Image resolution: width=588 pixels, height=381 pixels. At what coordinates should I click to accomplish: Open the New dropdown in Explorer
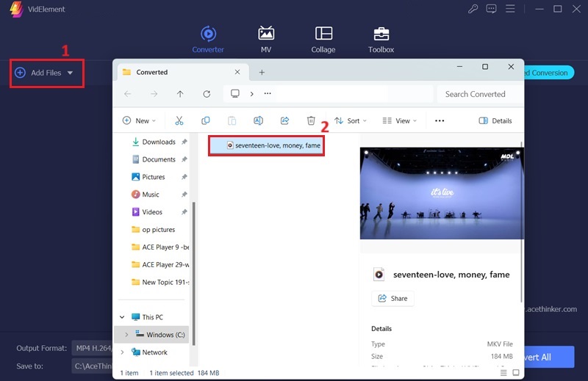(139, 120)
